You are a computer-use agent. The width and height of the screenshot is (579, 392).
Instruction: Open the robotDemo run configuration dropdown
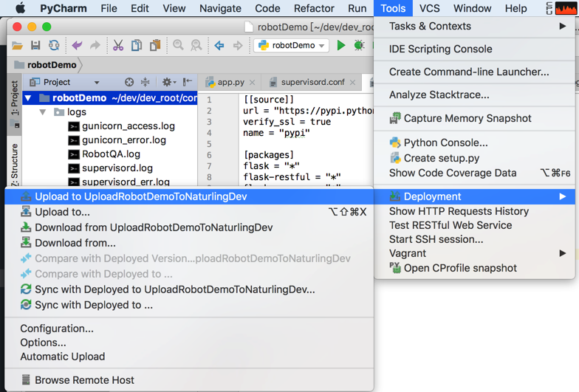pyautogui.click(x=292, y=46)
